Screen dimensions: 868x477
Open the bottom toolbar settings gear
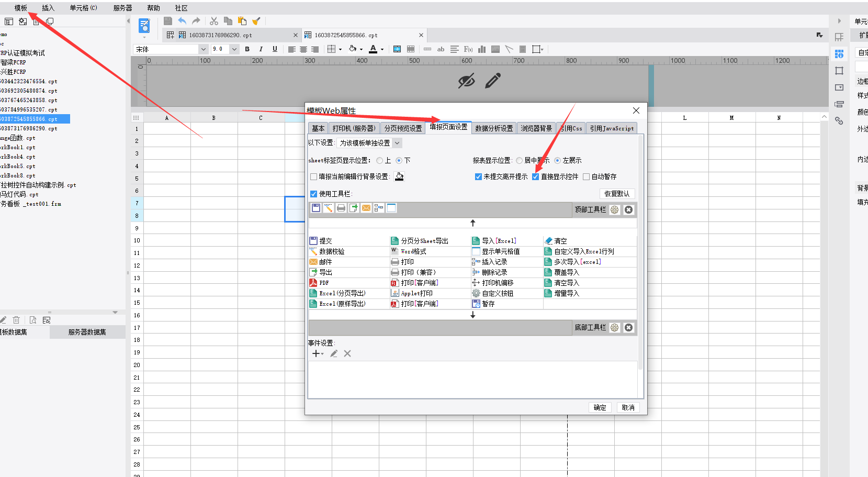tap(615, 328)
